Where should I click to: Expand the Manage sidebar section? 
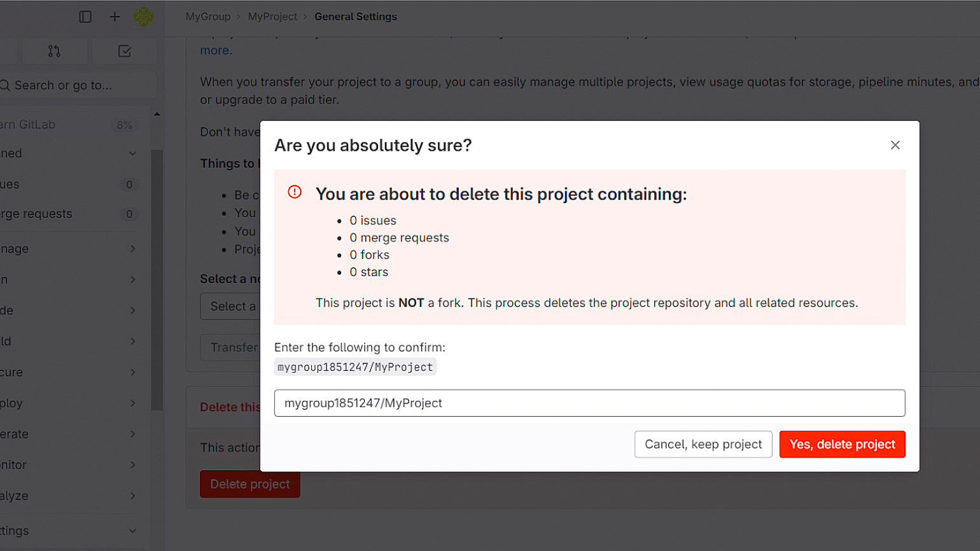70,249
